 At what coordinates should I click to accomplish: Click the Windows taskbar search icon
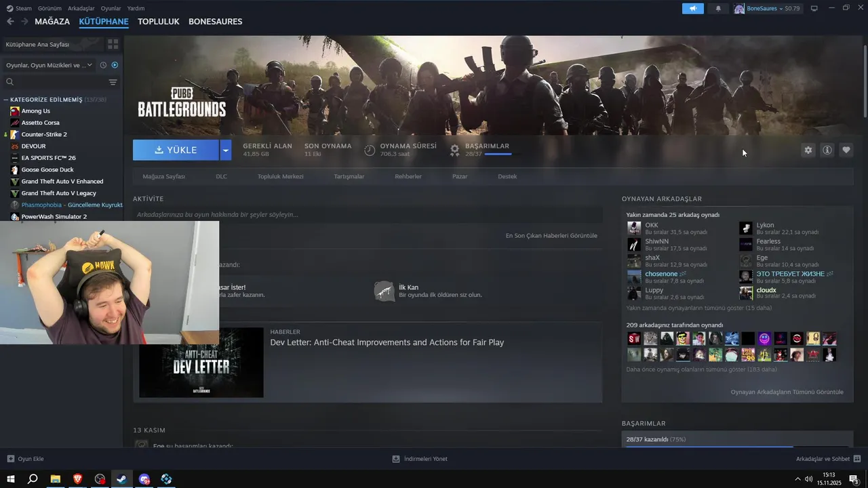pos(33,479)
